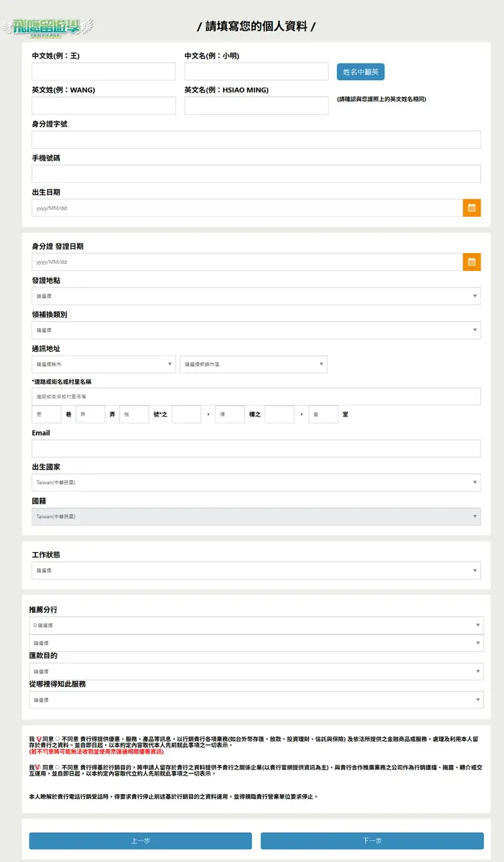Open the 工作狀態 dropdown
504x862 pixels.
255,570
